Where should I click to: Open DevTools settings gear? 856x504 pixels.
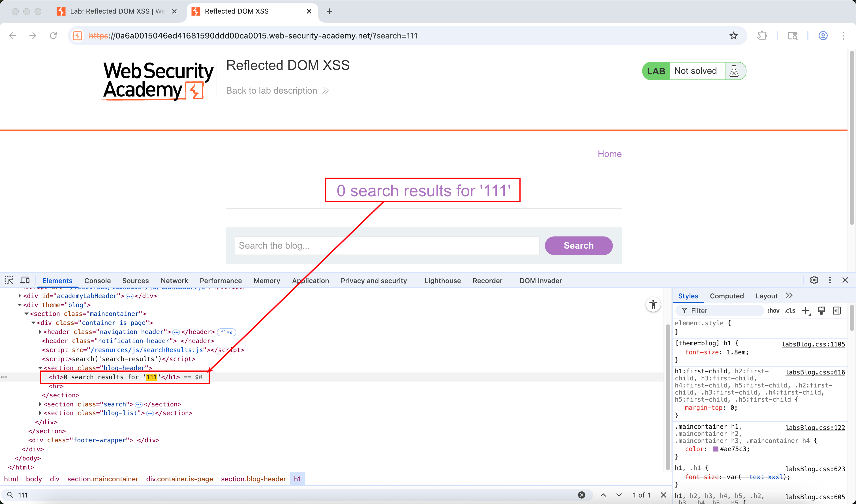pos(814,280)
